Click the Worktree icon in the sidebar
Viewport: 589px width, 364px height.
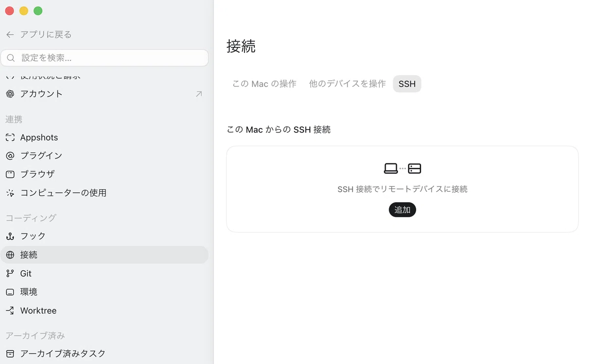click(10, 311)
